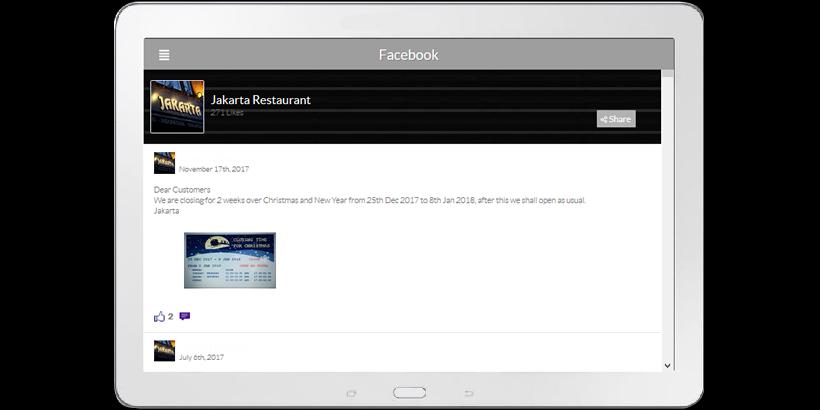Image resolution: width=820 pixels, height=410 pixels.
Task: Open comments via speech bubble icon
Action: [x=185, y=316]
